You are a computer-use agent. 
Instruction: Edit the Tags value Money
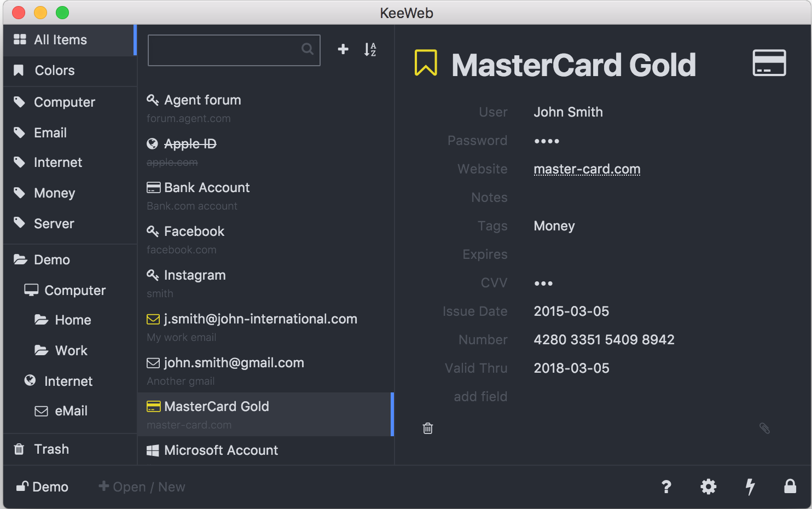coord(554,226)
